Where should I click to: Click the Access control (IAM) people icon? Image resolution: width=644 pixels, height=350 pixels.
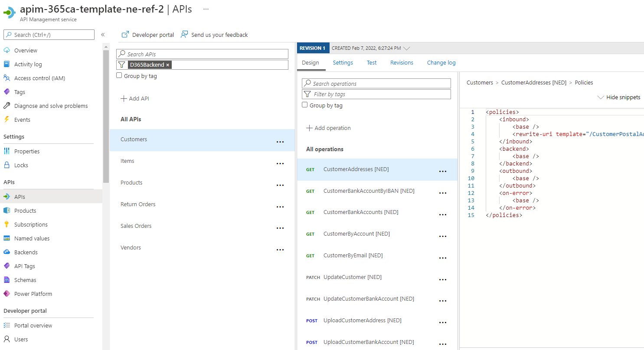click(x=7, y=78)
